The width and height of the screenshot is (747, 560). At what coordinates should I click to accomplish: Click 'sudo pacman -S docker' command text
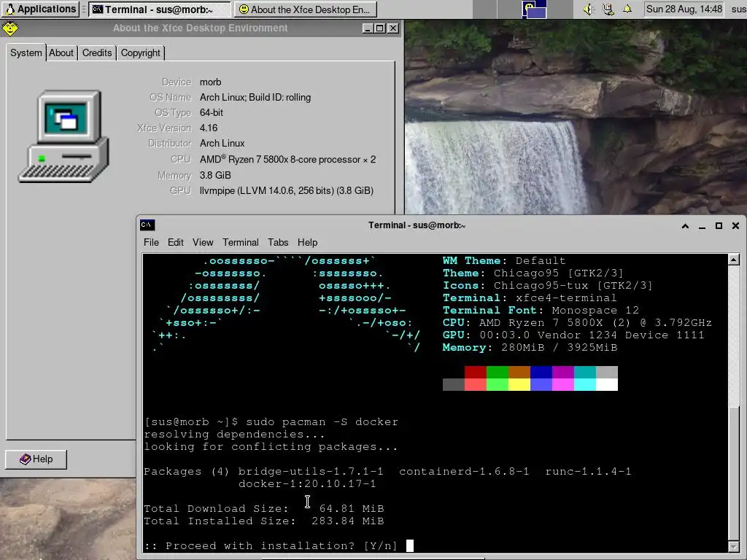(322, 422)
